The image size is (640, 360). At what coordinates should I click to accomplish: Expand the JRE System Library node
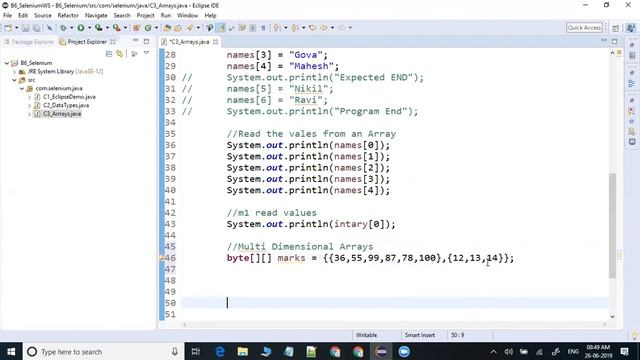tap(14, 71)
